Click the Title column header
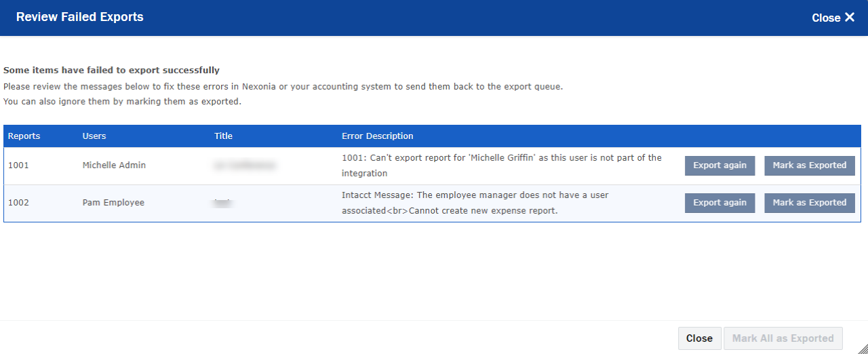Screen dimensions: 868x354 click(x=223, y=136)
